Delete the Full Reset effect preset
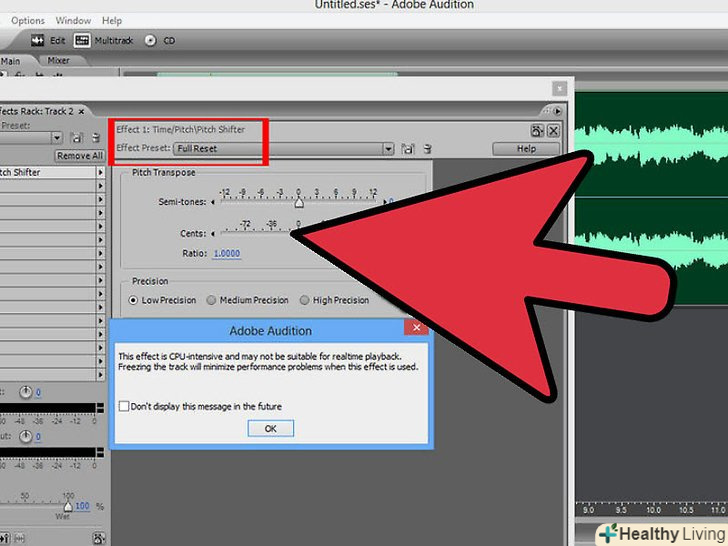This screenshot has height=546, width=728. pos(428,149)
